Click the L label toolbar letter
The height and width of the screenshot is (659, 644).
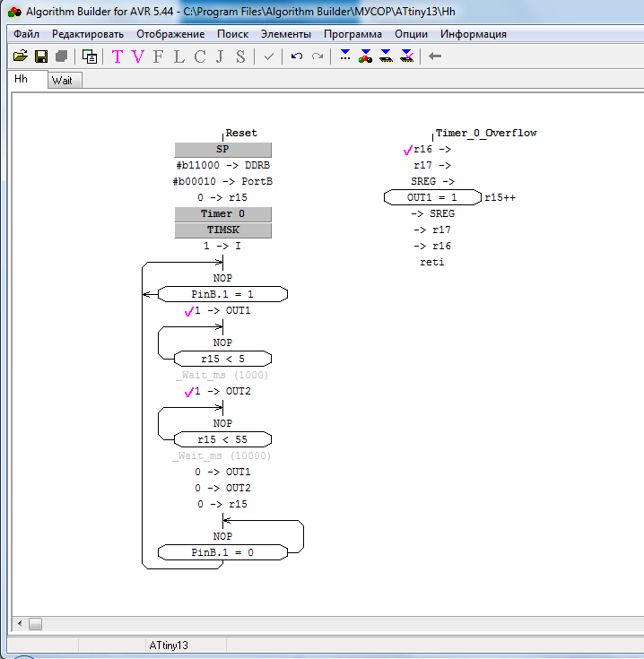pyautogui.click(x=178, y=56)
